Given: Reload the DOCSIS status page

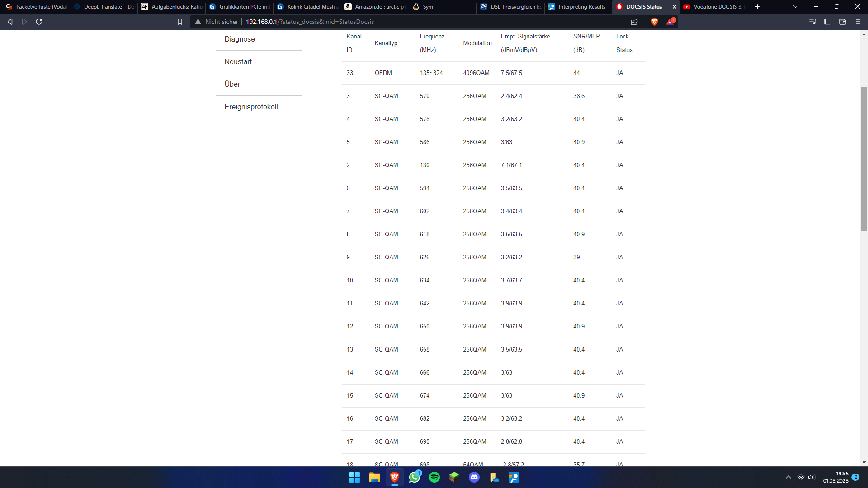Looking at the screenshot, I should pyautogui.click(x=39, y=21).
